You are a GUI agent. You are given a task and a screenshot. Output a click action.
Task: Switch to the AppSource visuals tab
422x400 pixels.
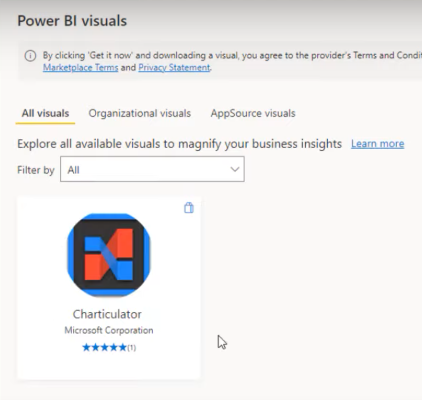(253, 113)
